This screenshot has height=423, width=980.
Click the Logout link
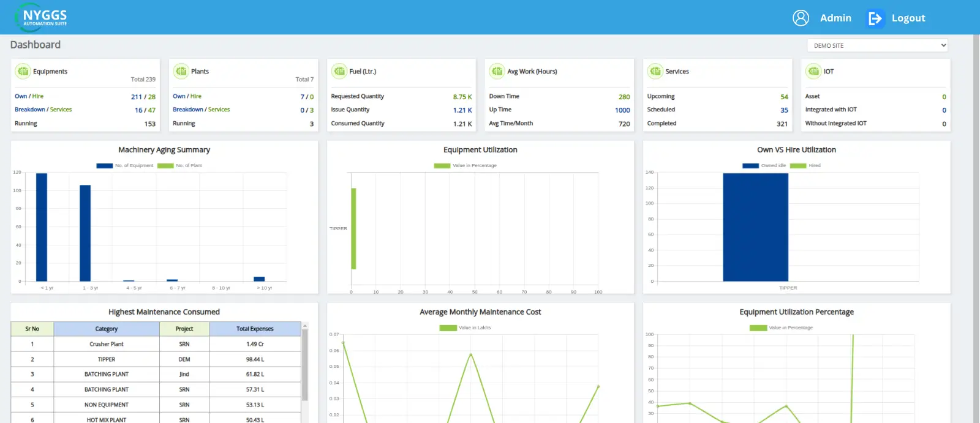click(908, 18)
